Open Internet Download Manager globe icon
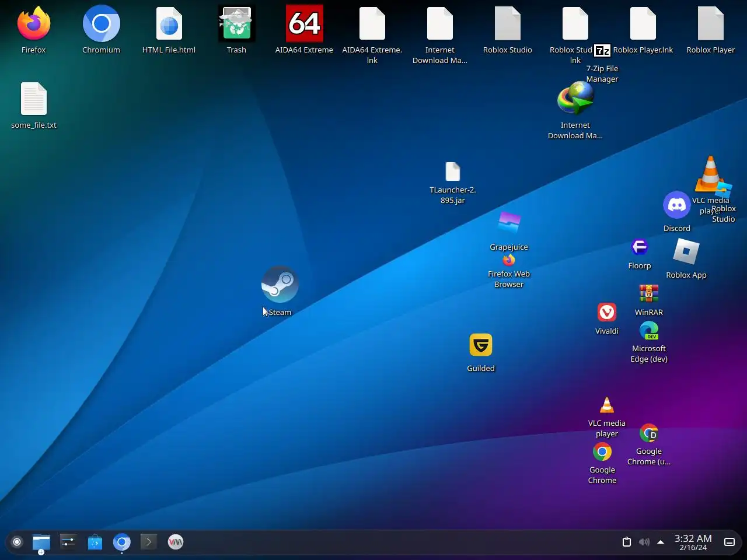The width and height of the screenshot is (747, 560). 575,98
